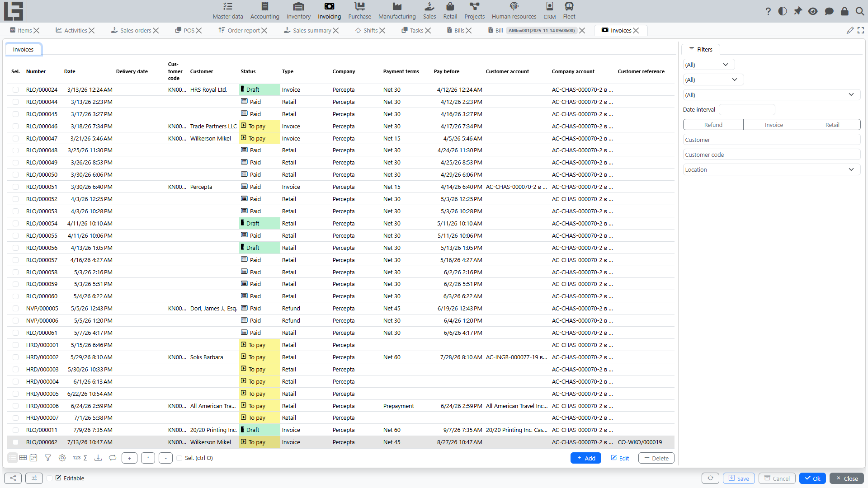868x488 pixels.
Task: Open the CRM module
Action: pos(549,11)
